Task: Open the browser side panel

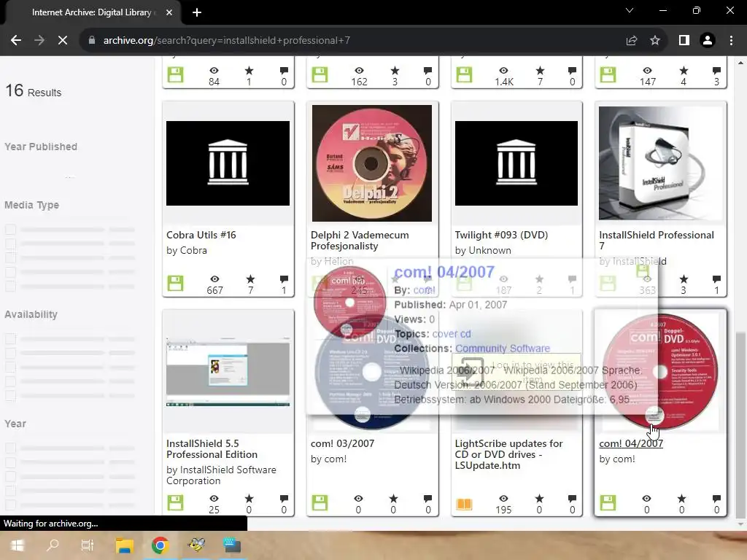Action: 684,41
